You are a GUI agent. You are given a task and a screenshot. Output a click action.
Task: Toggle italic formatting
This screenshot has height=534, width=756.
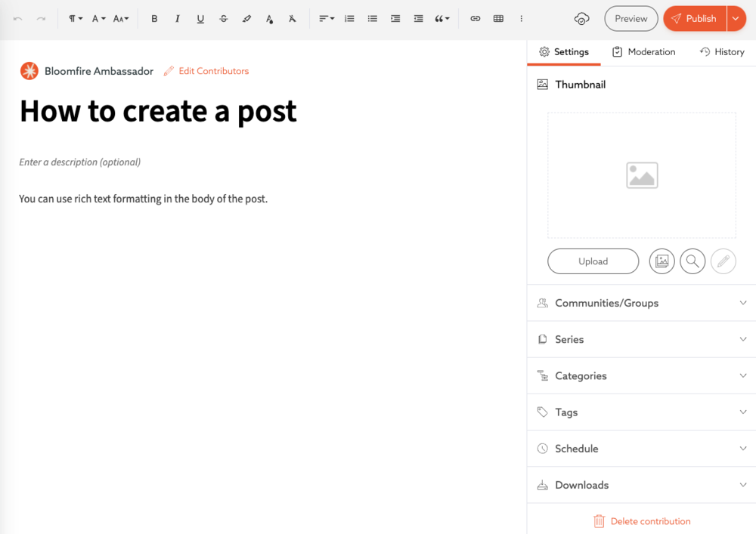178,19
